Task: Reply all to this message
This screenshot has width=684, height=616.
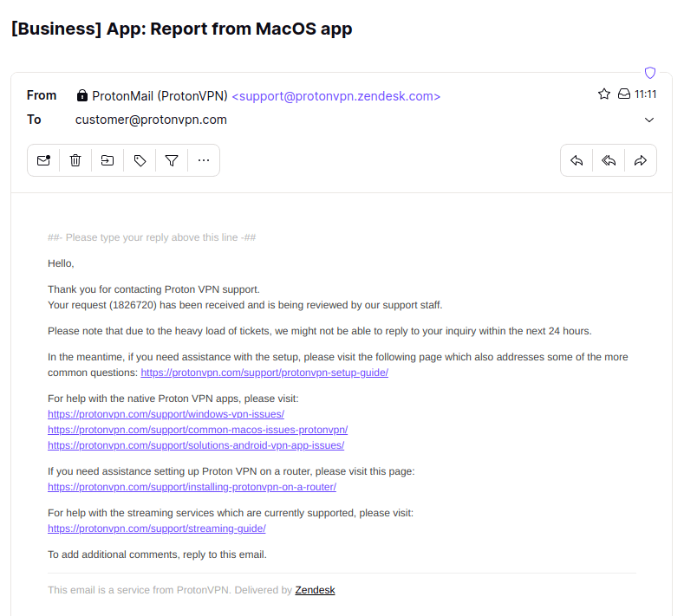Action: pos(609,160)
